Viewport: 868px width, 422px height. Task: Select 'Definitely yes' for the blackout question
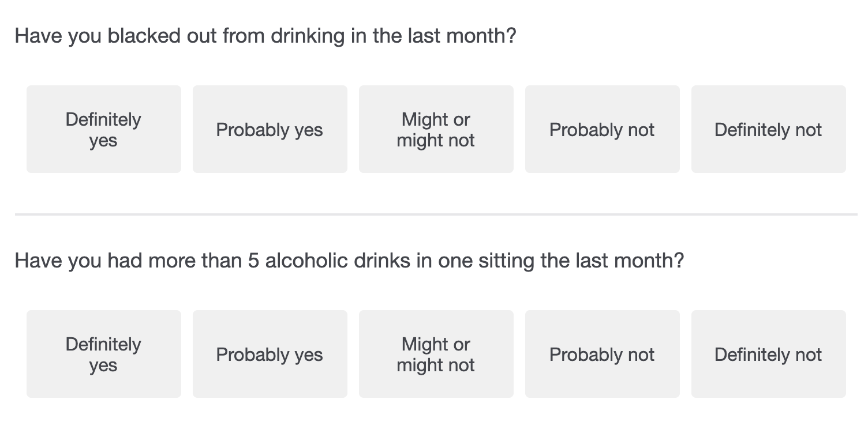[x=104, y=129]
